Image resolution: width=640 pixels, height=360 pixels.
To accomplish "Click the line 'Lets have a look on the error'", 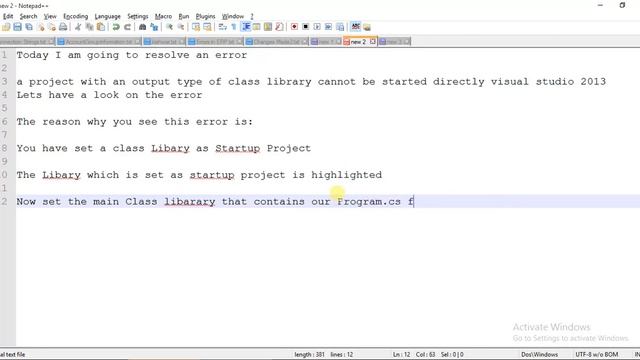I will pos(109,95).
